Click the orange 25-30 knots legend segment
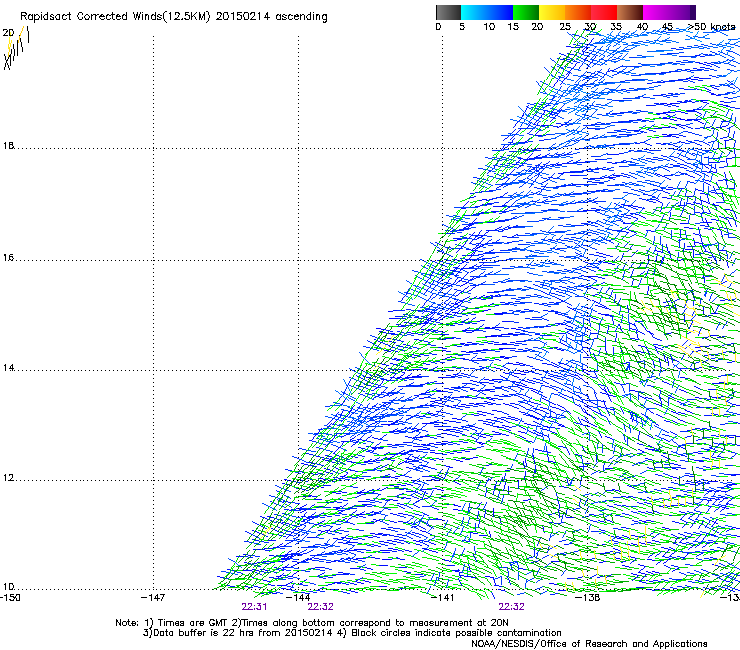Viewport: 740px width, 650px height. [578, 12]
